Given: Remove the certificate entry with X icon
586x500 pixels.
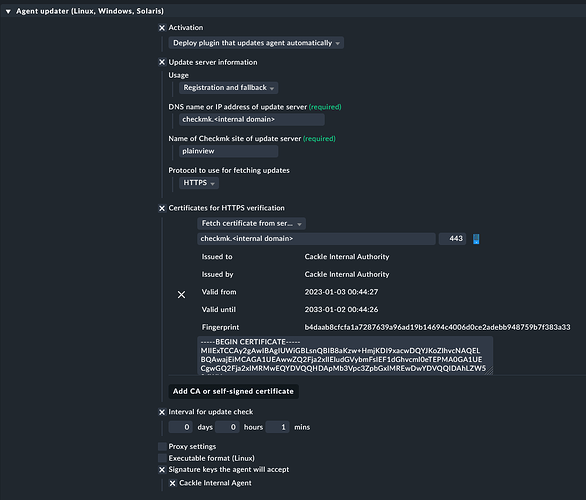Looking at the screenshot, I should pyautogui.click(x=181, y=295).
